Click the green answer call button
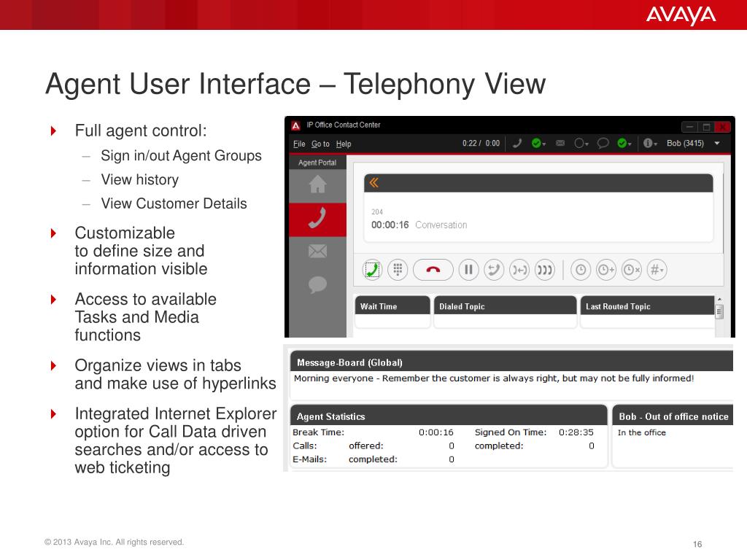Screen dimensions: 747x560 372,270
